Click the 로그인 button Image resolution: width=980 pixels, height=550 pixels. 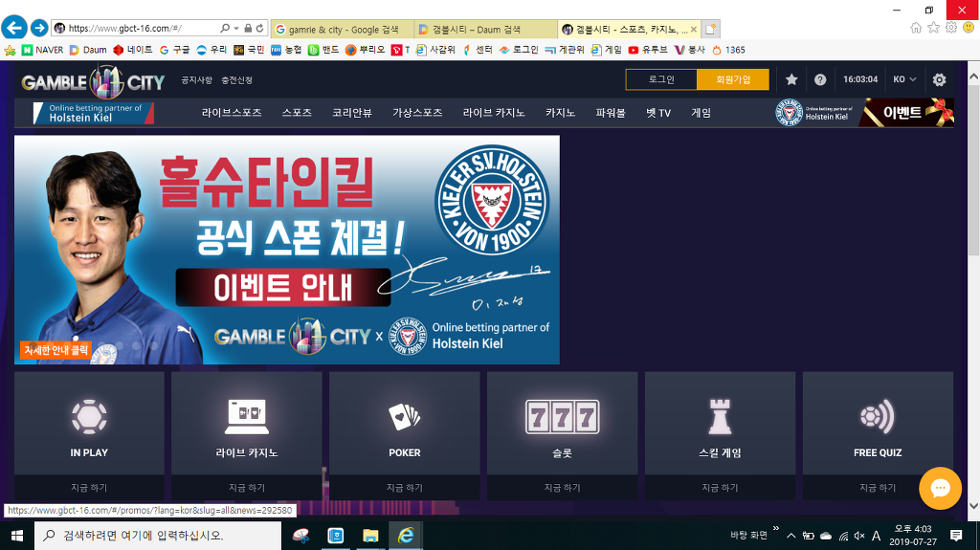(661, 79)
